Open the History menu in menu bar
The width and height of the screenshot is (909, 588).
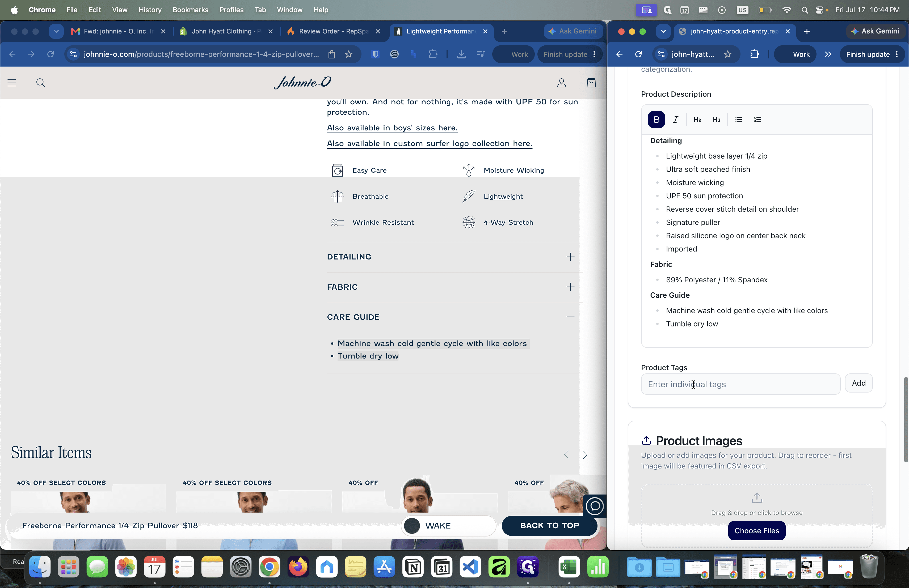tap(150, 10)
